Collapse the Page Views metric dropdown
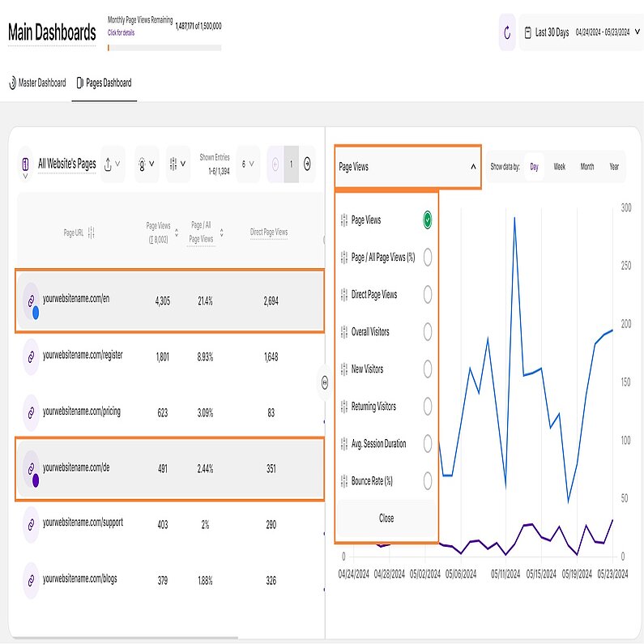644x644 pixels. point(472,167)
